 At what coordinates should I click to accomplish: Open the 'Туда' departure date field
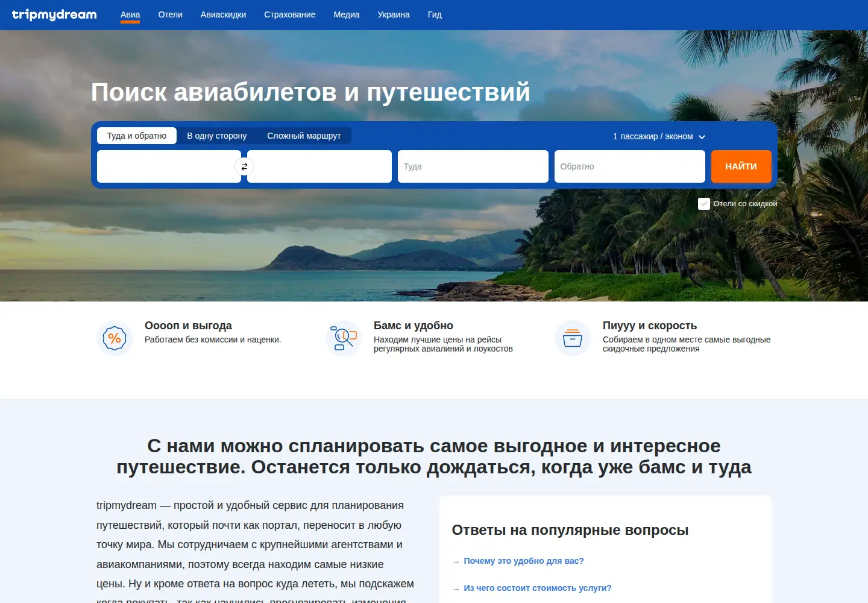point(473,166)
